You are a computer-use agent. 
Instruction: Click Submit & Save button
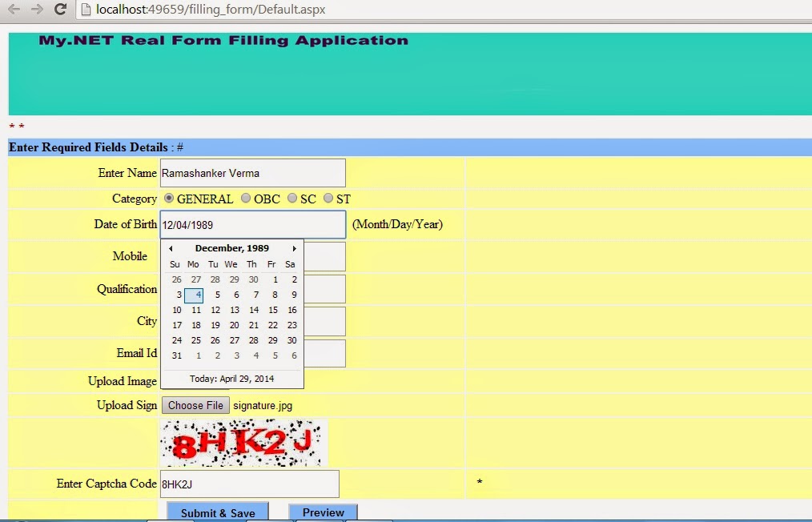pyautogui.click(x=217, y=512)
